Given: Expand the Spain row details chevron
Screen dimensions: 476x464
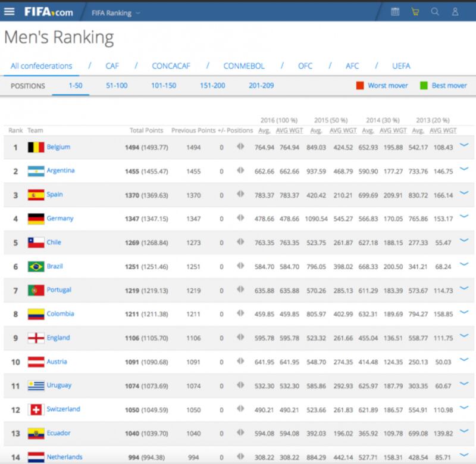Looking at the screenshot, I should (x=464, y=192).
